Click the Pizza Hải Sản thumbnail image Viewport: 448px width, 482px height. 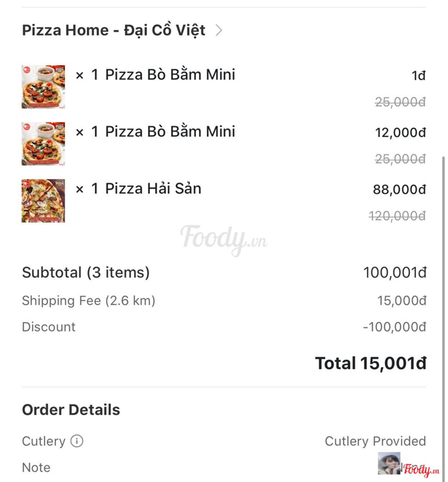click(43, 200)
